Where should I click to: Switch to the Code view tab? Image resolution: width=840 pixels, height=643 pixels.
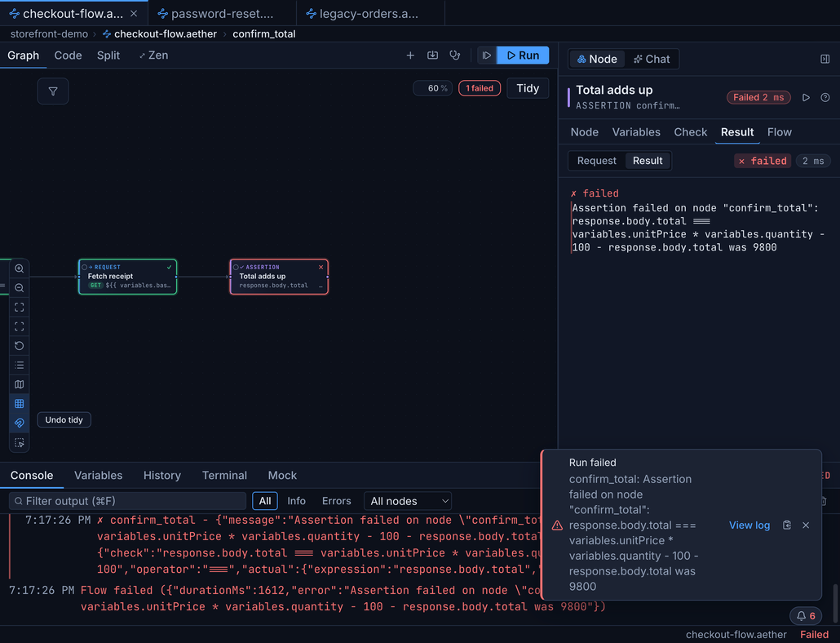68,55
